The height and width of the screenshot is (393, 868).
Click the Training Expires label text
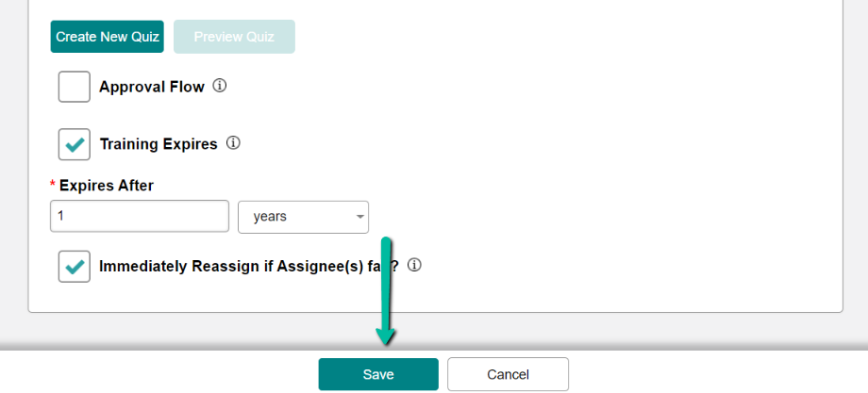pos(159,144)
